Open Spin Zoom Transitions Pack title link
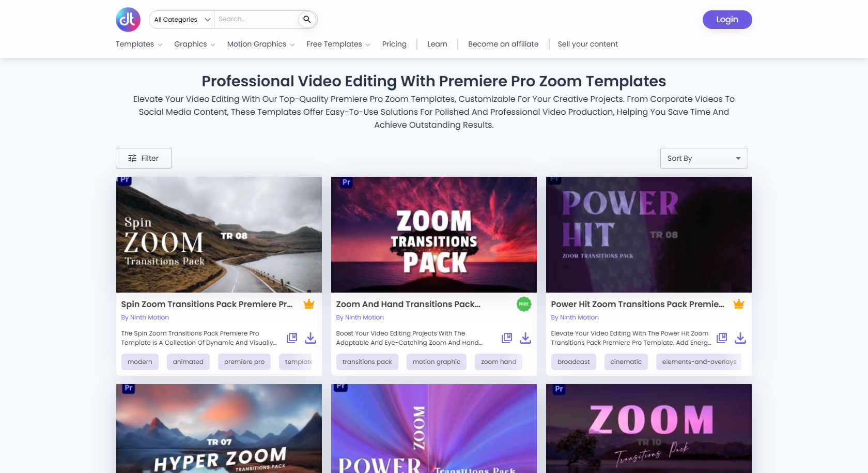The height and width of the screenshot is (473, 868). click(207, 304)
